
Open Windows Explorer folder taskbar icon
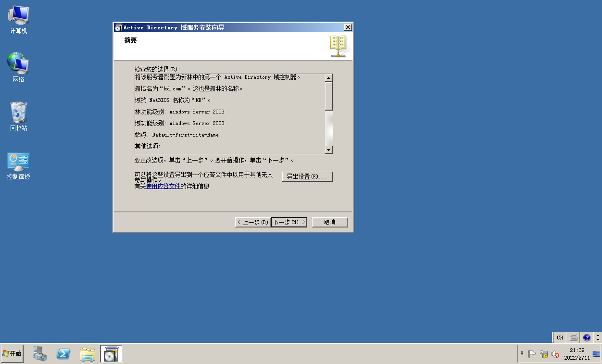pyautogui.click(x=88, y=354)
